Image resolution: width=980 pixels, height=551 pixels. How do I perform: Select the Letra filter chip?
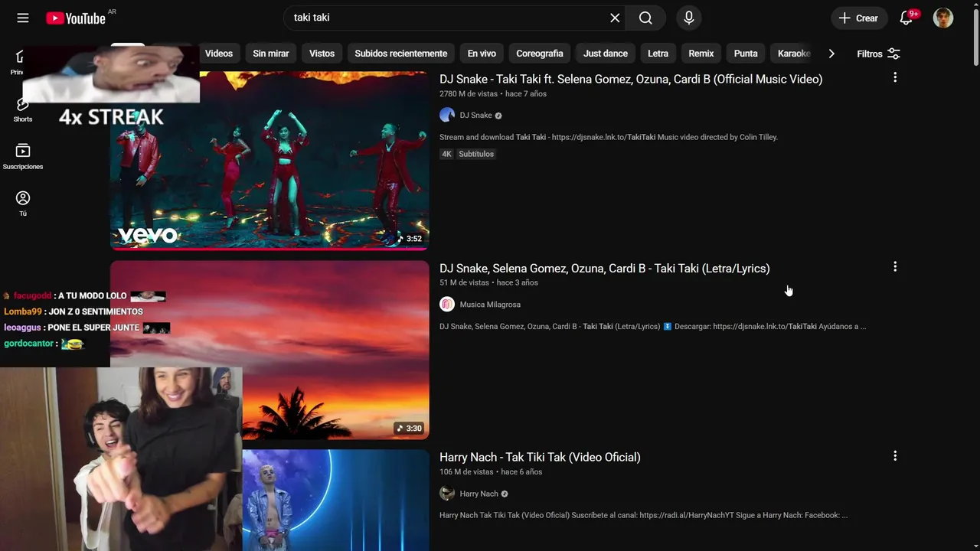pyautogui.click(x=658, y=54)
